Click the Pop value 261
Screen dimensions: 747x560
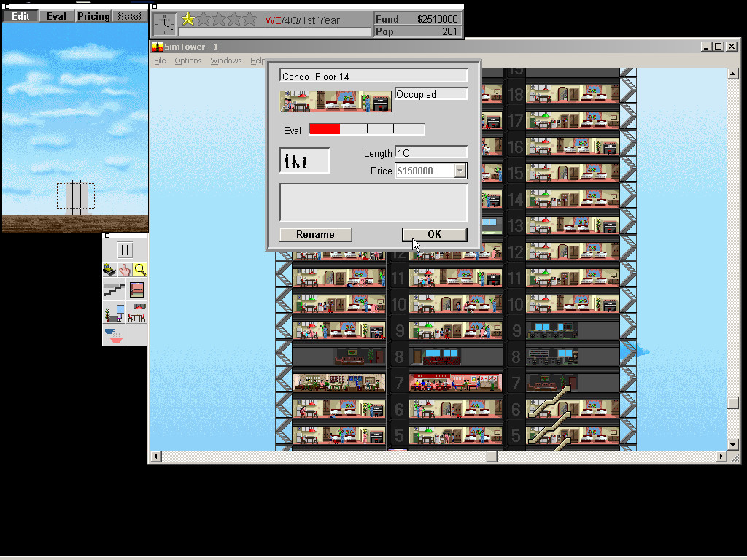(x=449, y=31)
